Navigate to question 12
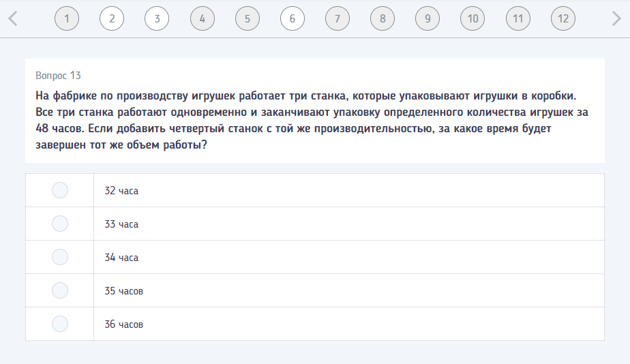 click(563, 18)
